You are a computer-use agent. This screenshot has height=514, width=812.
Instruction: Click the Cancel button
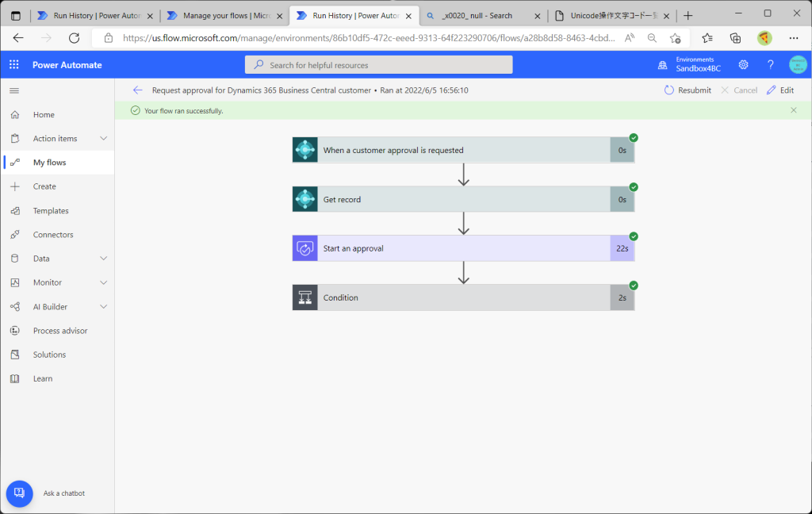[739, 90]
